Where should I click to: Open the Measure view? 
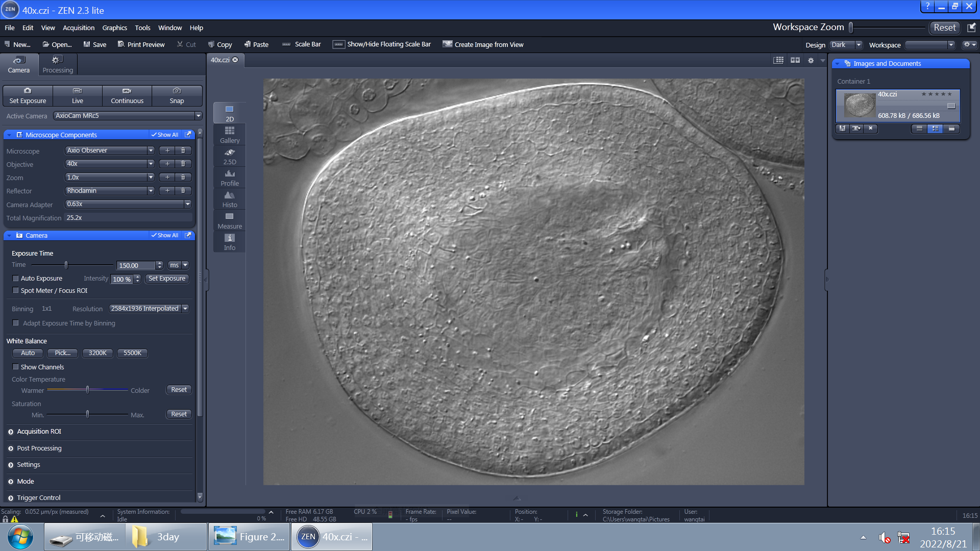[x=229, y=220]
